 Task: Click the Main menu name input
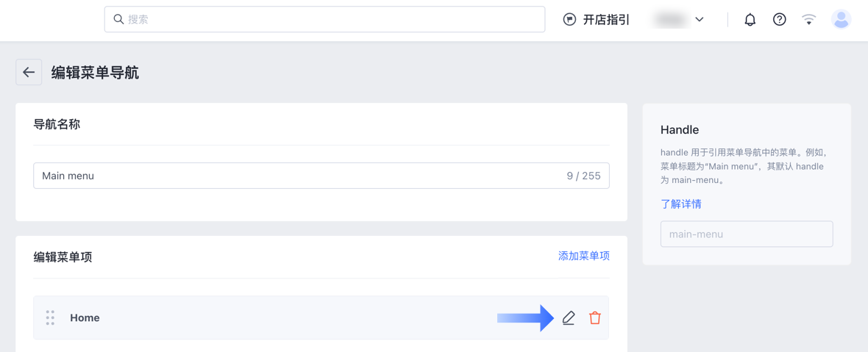(321, 176)
